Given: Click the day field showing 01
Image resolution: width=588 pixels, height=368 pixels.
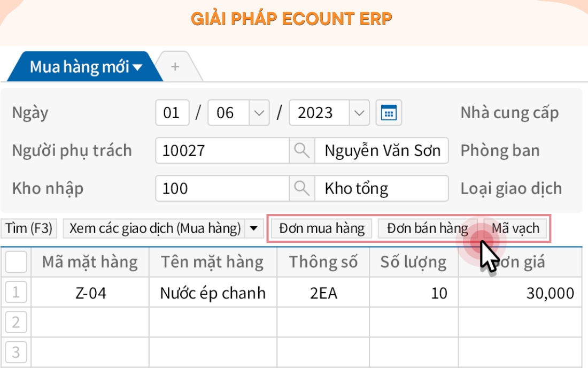Looking at the screenshot, I should coord(172,112).
